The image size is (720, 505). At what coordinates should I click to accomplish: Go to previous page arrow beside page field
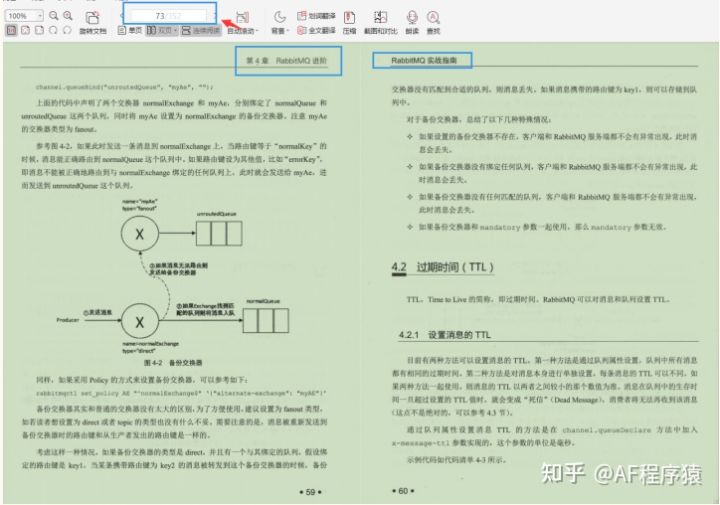(123, 16)
